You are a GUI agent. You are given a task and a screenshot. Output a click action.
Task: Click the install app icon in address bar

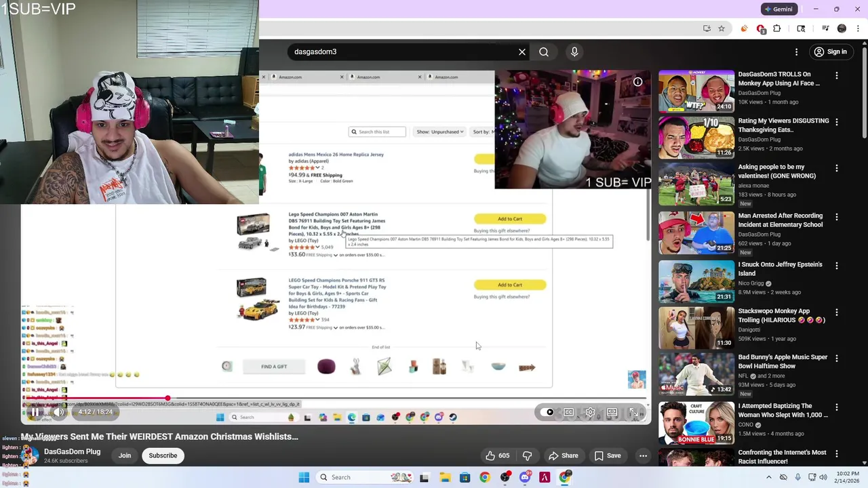707,28
